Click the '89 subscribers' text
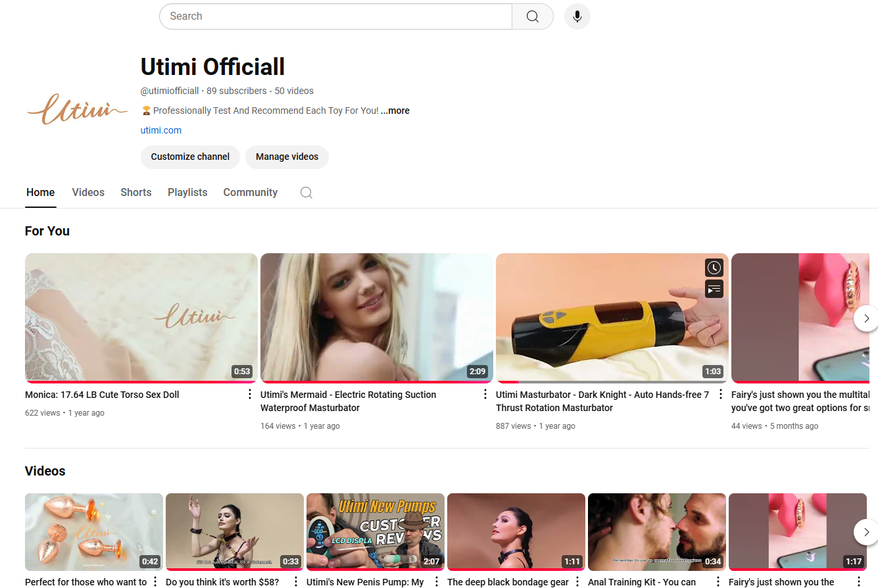The width and height of the screenshot is (878, 588). click(237, 91)
